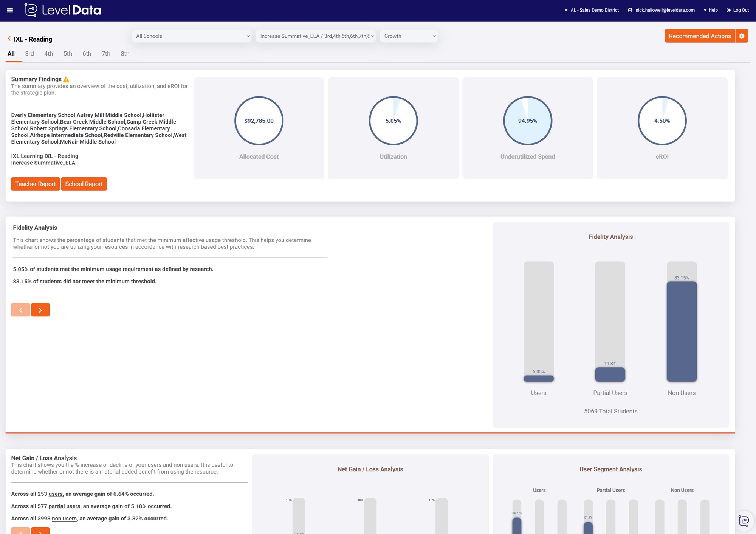Open the hamburger navigation menu
Screen dimensions: 756x534
click(x=10, y=10)
